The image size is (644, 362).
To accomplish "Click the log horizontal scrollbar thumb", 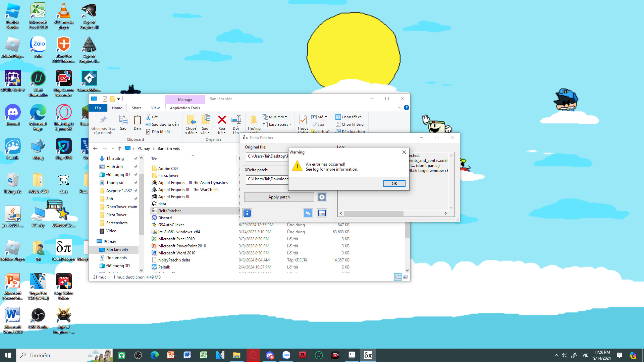I will click(373, 213).
